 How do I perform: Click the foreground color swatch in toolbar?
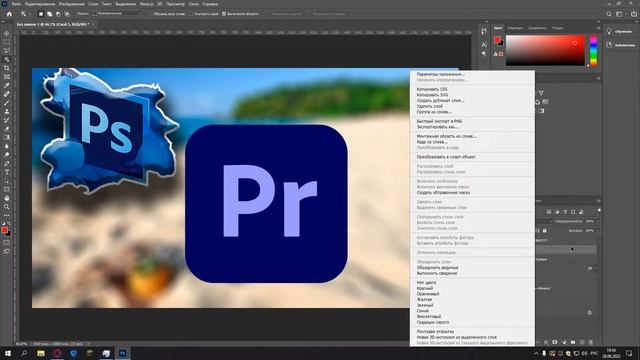pos(4,230)
